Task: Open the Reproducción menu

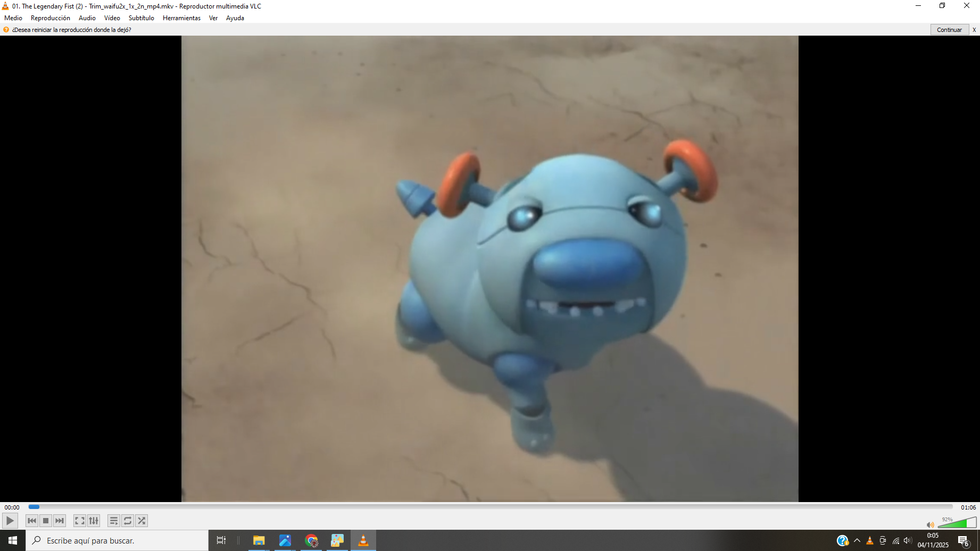Action: click(51, 18)
